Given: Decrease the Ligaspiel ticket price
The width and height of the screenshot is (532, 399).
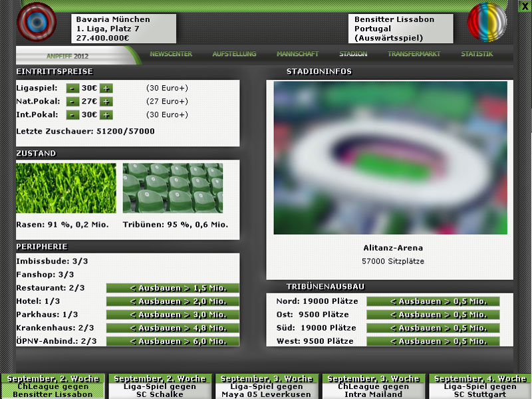Looking at the screenshot, I should (72, 88).
